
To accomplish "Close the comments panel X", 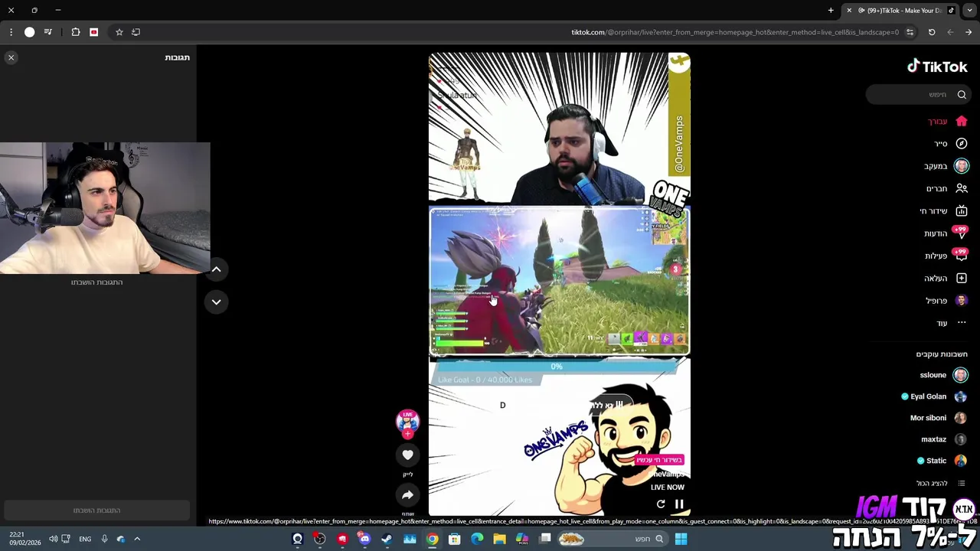I will click(11, 57).
